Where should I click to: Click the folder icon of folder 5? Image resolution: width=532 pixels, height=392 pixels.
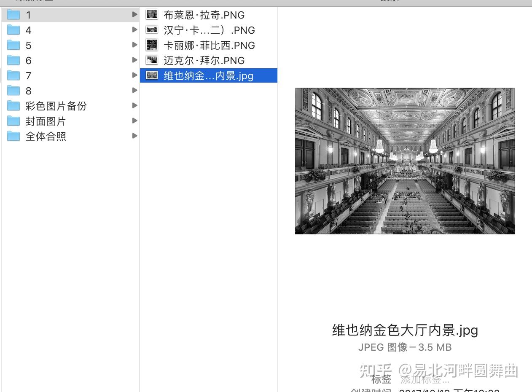pyautogui.click(x=13, y=46)
